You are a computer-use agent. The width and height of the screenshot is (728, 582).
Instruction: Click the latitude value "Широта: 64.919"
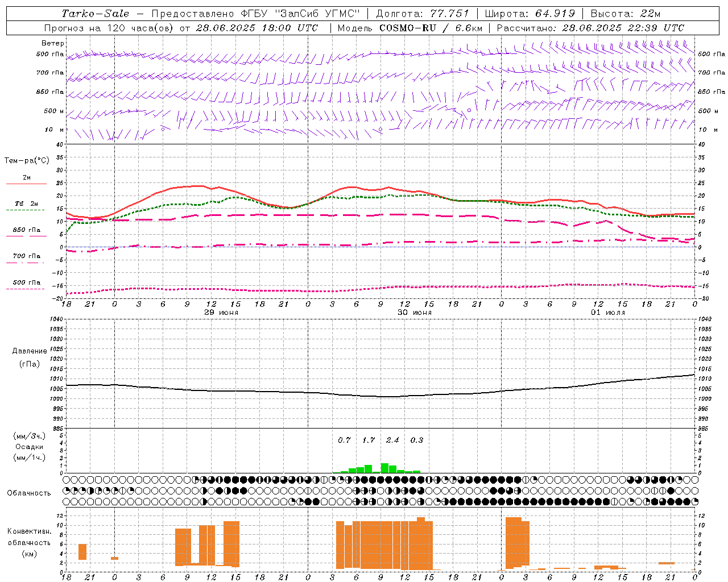pyautogui.click(x=530, y=14)
